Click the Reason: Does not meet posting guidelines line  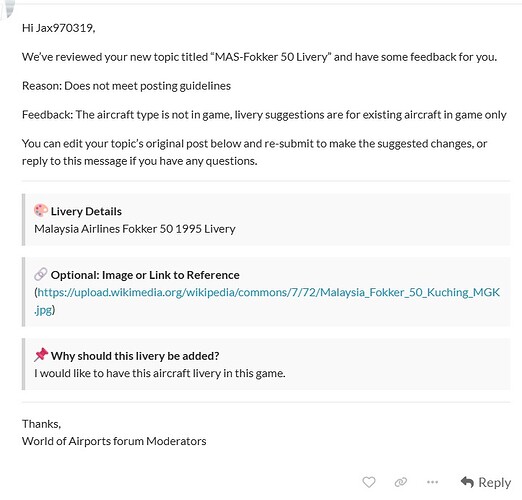[126, 86]
